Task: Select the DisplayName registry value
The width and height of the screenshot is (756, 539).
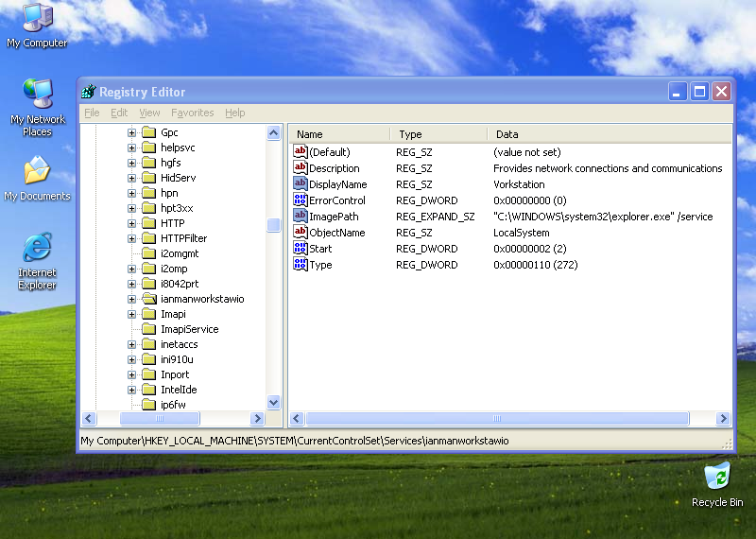Action: [337, 184]
